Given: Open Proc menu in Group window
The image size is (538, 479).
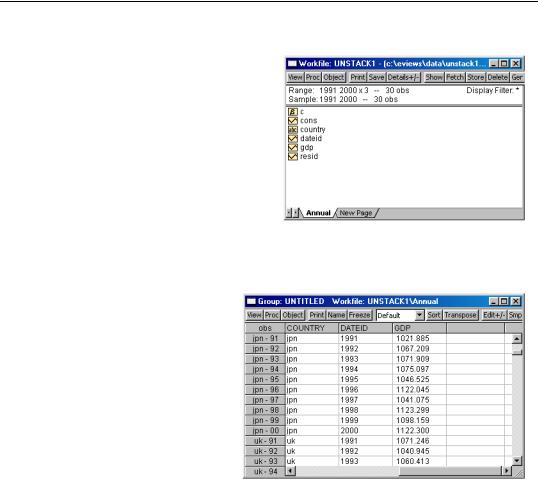Looking at the screenshot, I should 272,315.
